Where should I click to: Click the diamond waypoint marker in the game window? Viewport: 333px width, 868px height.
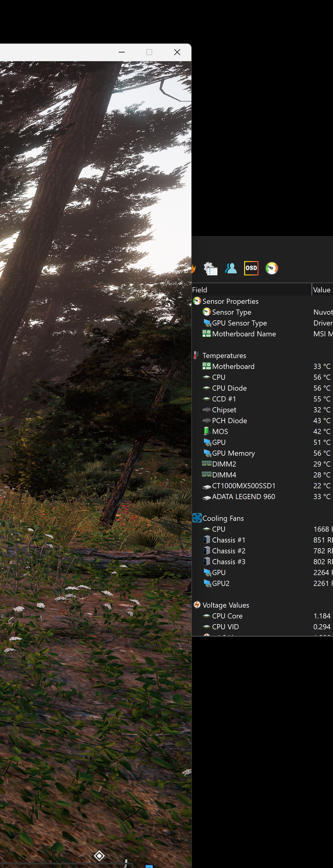point(99,856)
